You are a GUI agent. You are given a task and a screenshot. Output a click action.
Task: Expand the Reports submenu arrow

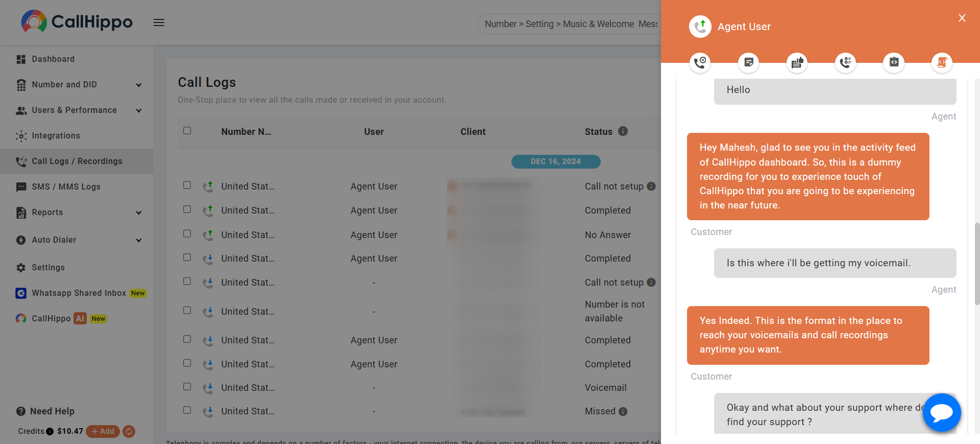coord(139,213)
